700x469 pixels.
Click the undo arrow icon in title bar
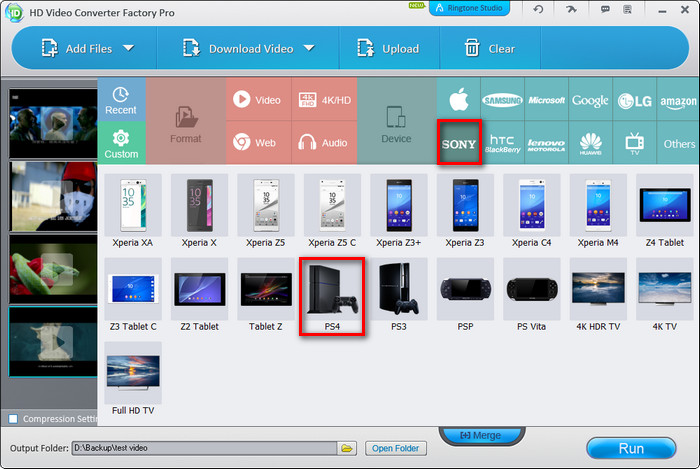[538, 9]
